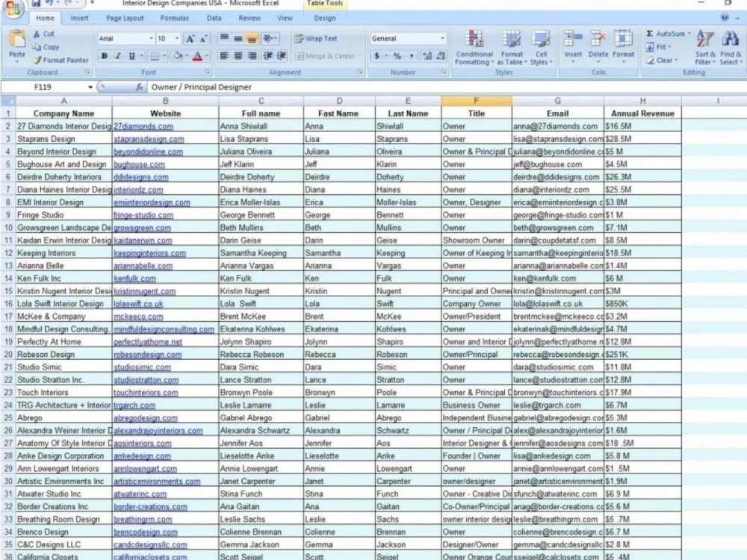Screen dimensions: 747x560
Task: Open fill color dropdown arrow
Action: click(186, 56)
